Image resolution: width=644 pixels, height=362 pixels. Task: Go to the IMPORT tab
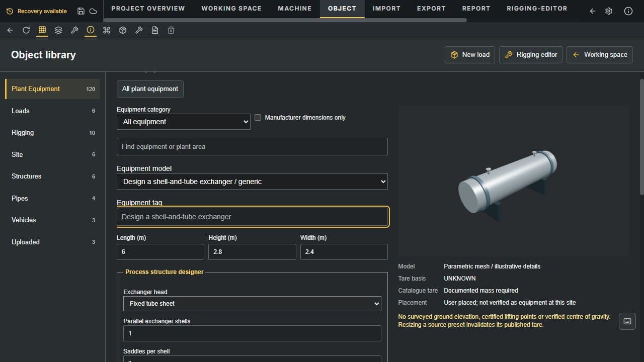(386, 9)
